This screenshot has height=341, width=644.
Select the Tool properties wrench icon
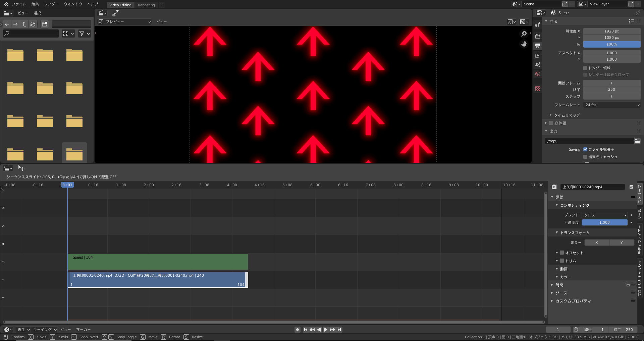click(538, 24)
